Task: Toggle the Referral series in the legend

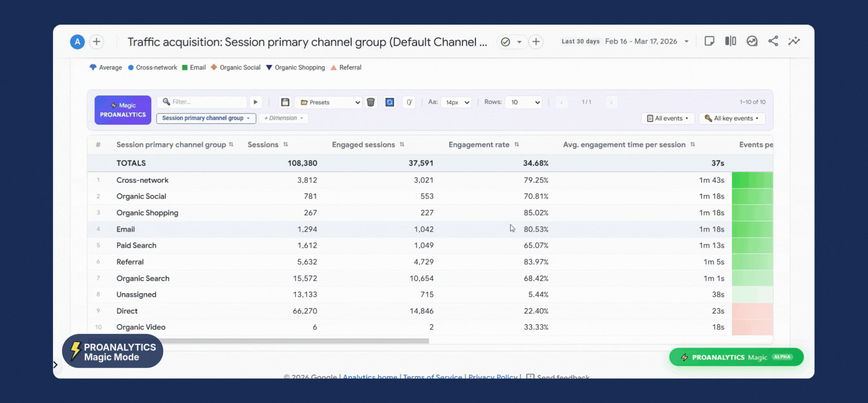Action: click(346, 67)
